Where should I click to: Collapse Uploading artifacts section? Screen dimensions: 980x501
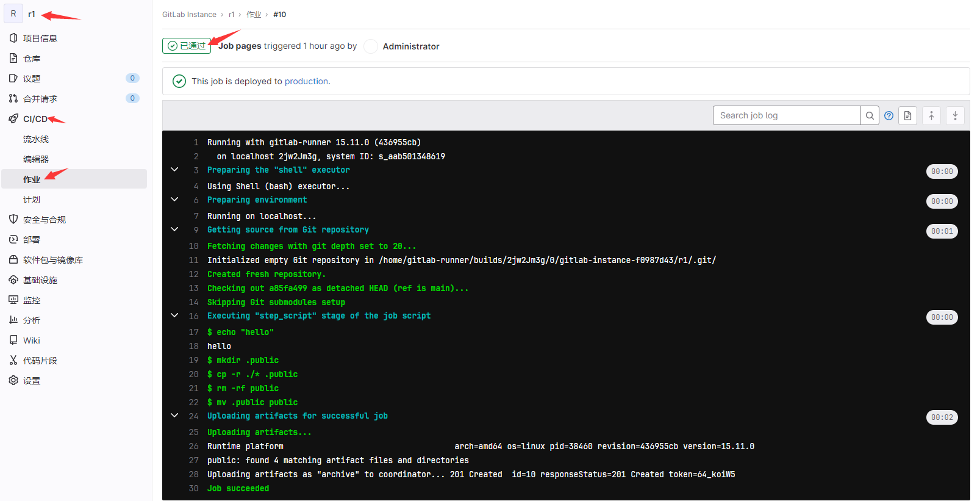click(x=174, y=416)
